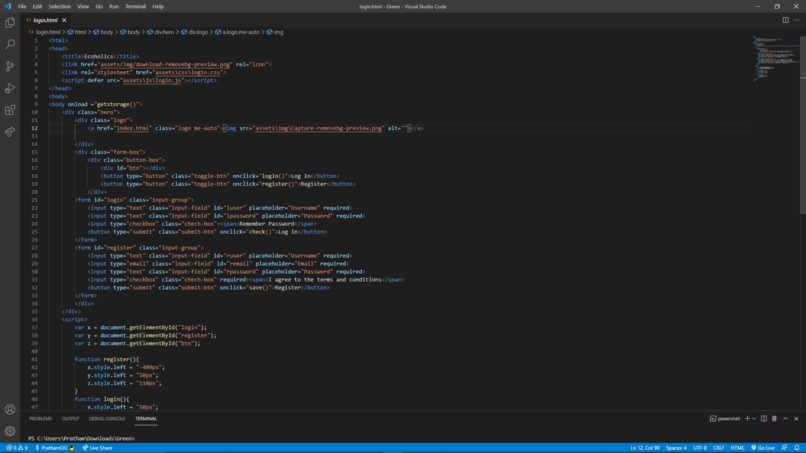Image resolution: width=806 pixels, height=453 pixels.
Task: Click the Live Share status bar item
Action: pyautogui.click(x=97, y=448)
